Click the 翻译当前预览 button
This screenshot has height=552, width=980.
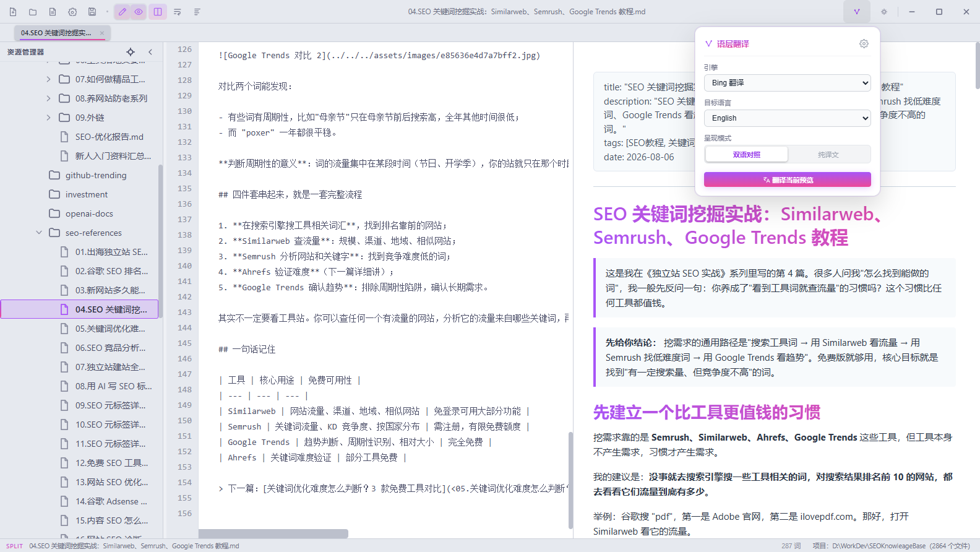[788, 179]
